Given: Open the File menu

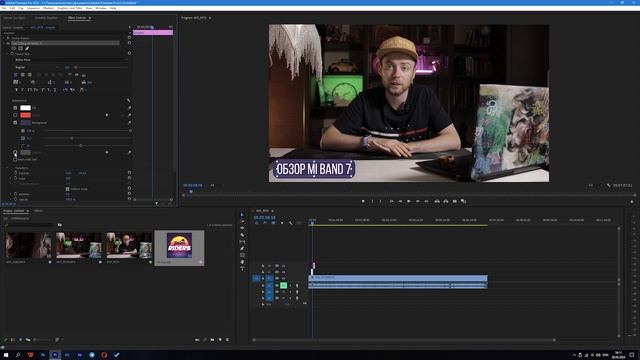Looking at the screenshot, I should [x=4, y=8].
